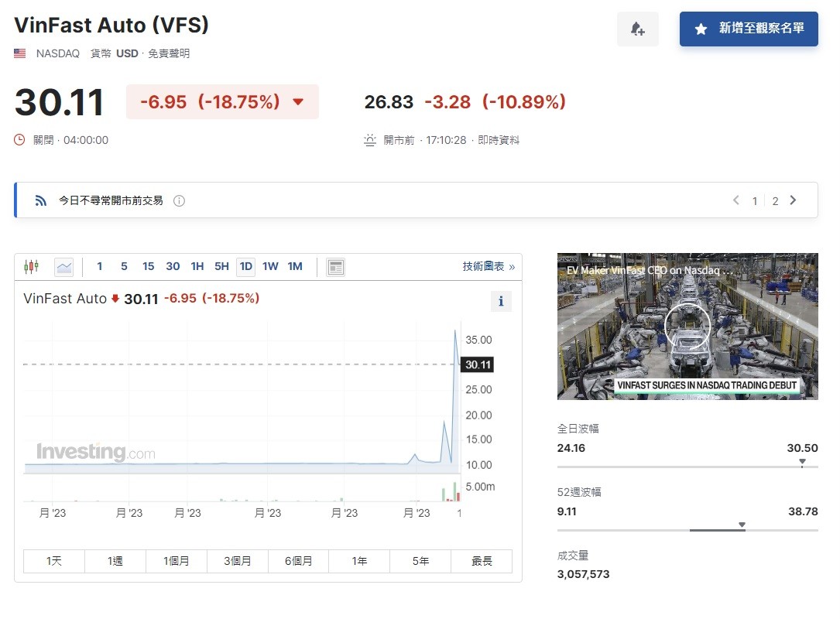Select the 1年 time range
This screenshot has height=619, width=840.
(x=359, y=561)
